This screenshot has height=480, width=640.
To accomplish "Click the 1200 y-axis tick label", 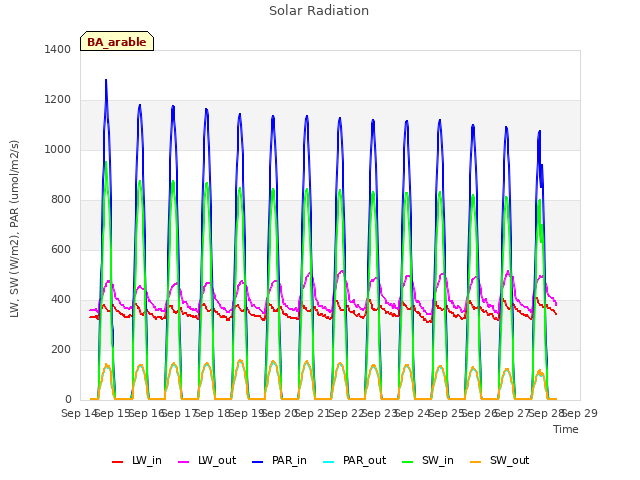I will click(58, 100).
